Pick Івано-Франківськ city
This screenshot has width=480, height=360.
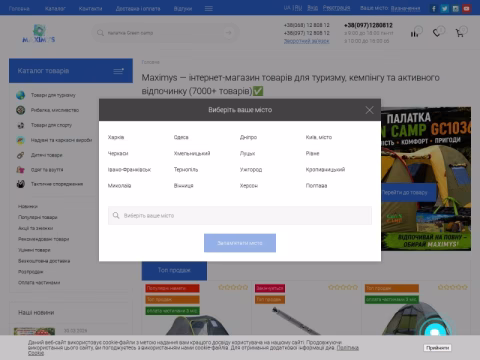pyautogui.click(x=129, y=170)
